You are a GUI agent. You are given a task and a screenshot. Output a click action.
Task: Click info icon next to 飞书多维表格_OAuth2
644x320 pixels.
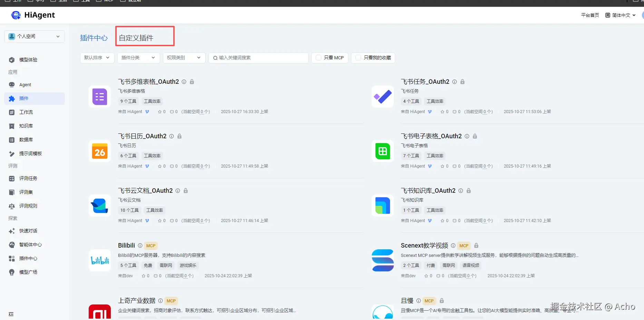pyautogui.click(x=184, y=82)
